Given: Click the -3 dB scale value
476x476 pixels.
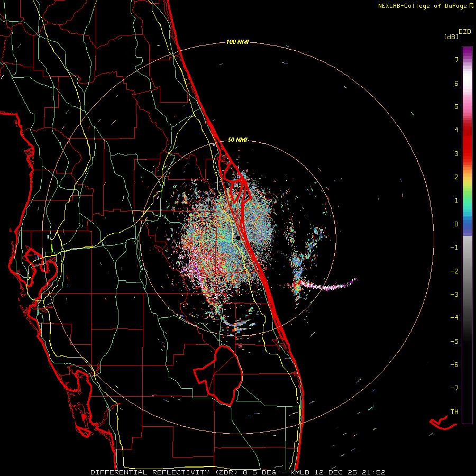Looking at the screenshot, I should click(x=454, y=295).
